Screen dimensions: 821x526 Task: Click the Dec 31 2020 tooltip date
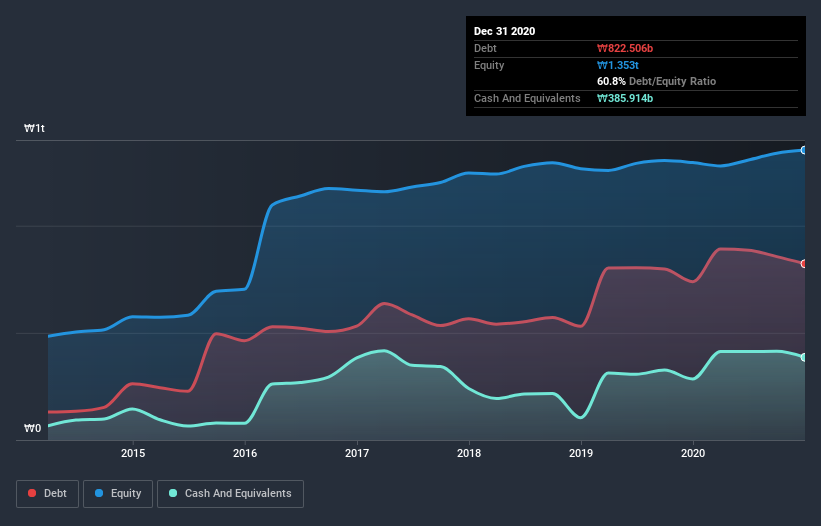pyautogui.click(x=504, y=31)
